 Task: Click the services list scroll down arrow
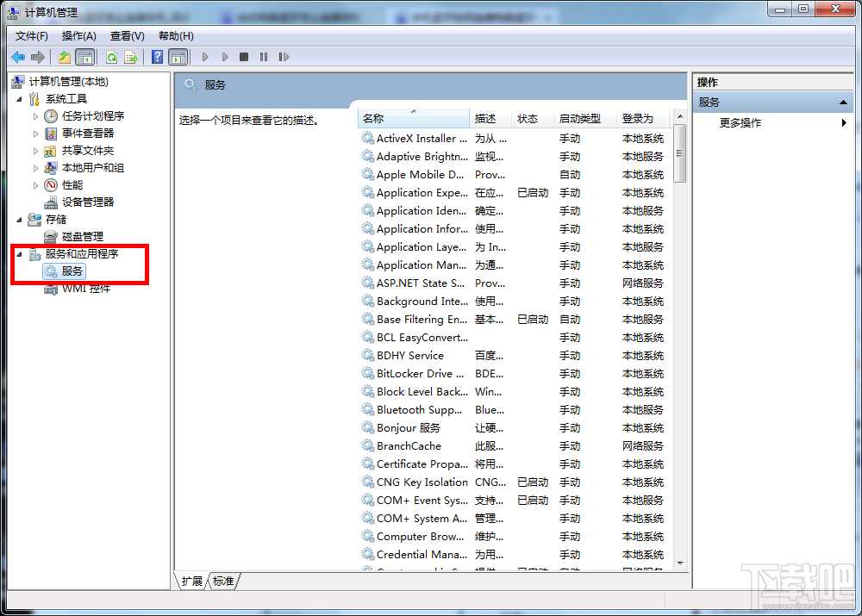tap(680, 563)
